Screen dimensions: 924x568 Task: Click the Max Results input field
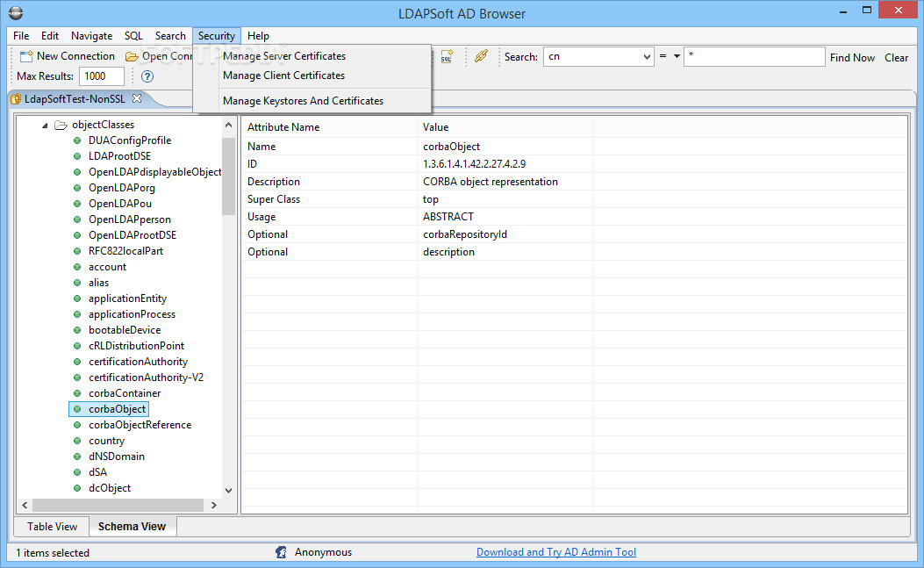point(102,76)
